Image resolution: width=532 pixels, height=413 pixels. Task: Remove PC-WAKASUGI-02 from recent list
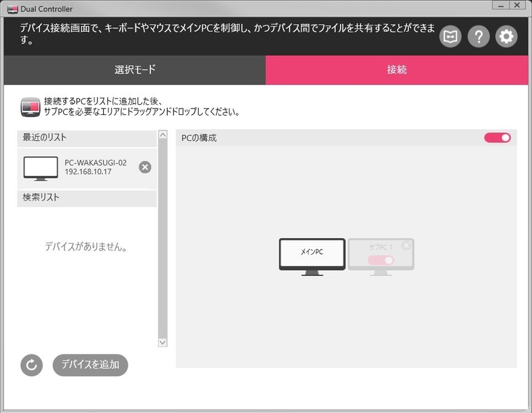[x=145, y=167]
